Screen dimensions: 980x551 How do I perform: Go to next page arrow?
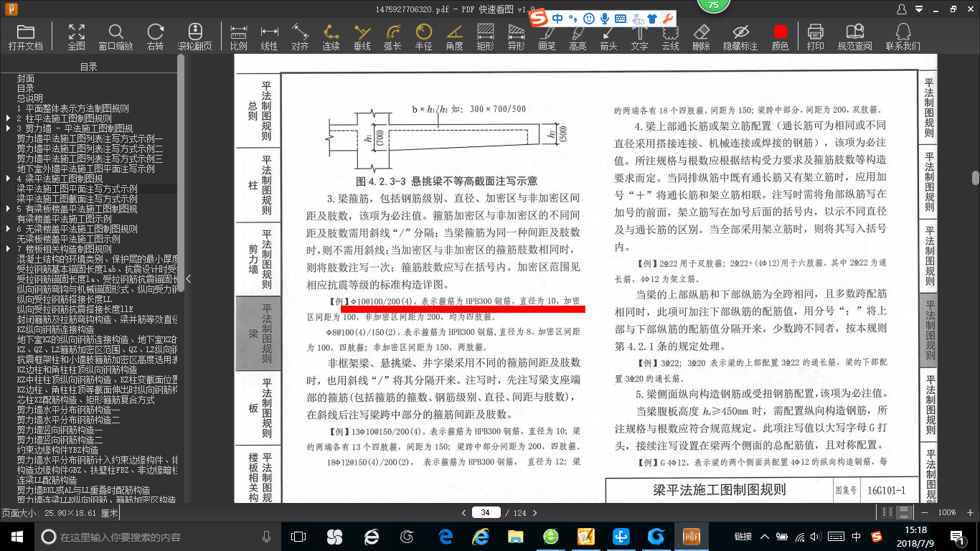click(535, 513)
